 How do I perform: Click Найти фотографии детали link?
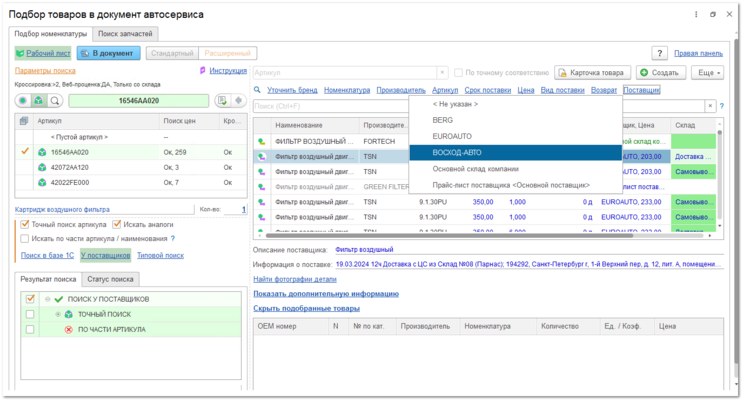(295, 279)
